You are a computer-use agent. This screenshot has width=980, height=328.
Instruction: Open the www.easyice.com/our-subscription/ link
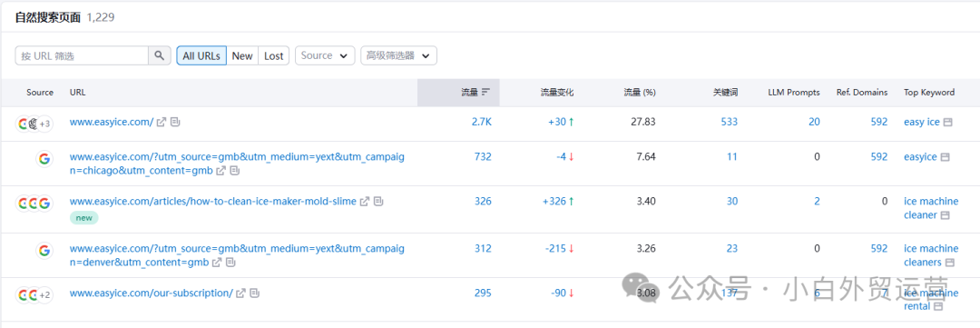pyautogui.click(x=152, y=293)
